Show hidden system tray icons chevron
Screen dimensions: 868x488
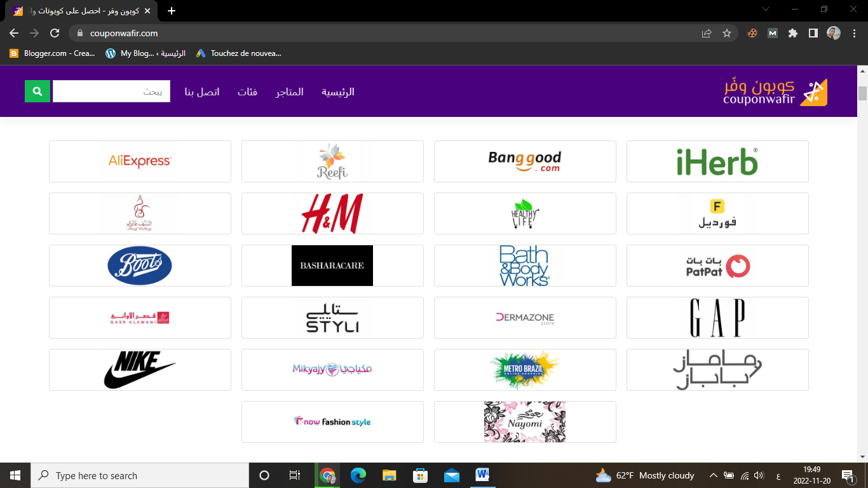tap(713, 475)
